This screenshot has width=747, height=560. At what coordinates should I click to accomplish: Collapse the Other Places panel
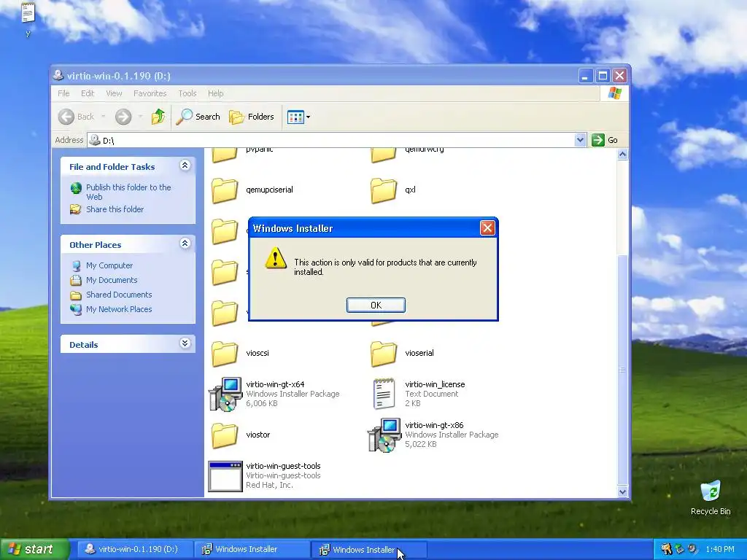click(185, 244)
